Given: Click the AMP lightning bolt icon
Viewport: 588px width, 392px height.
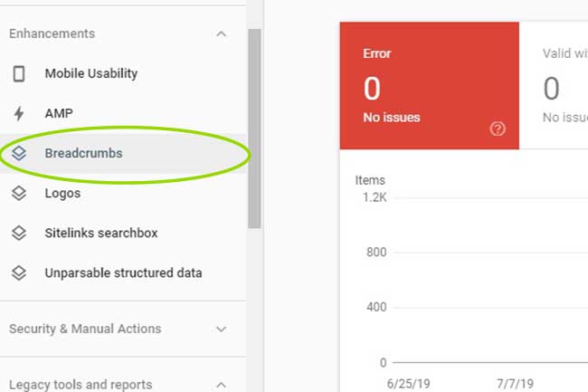Looking at the screenshot, I should pyautogui.click(x=18, y=113).
